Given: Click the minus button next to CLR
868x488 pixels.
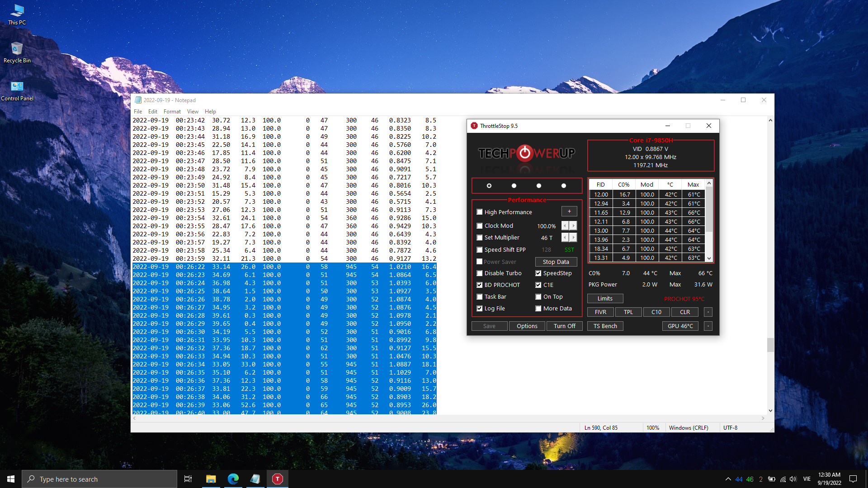Looking at the screenshot, I should [708, 312].
